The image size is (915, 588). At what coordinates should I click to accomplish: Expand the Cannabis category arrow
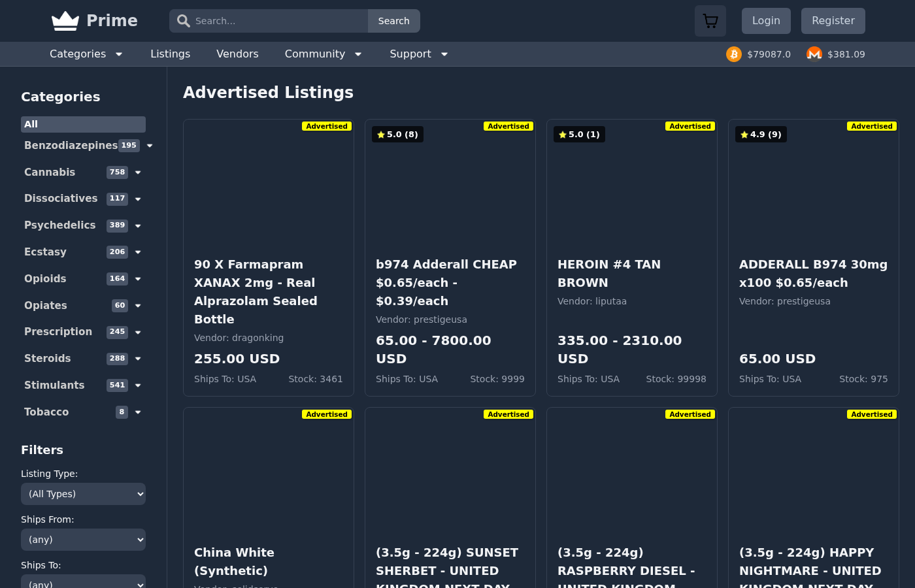coord(138,172)
